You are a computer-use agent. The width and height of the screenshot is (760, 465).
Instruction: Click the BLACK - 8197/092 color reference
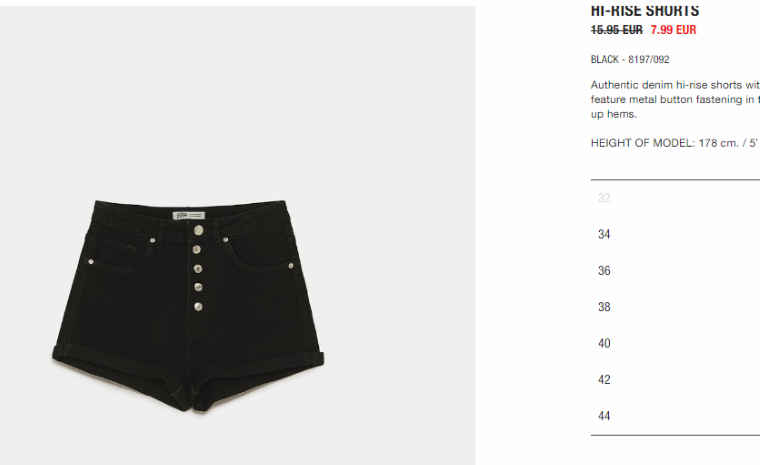(x=630, y=60)
